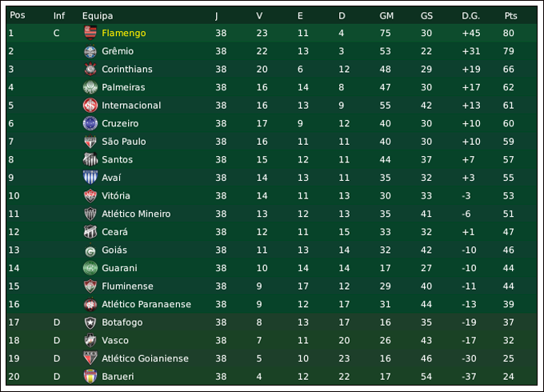Click the Equipa column header

pyautogui.click(x=98, y=15)
